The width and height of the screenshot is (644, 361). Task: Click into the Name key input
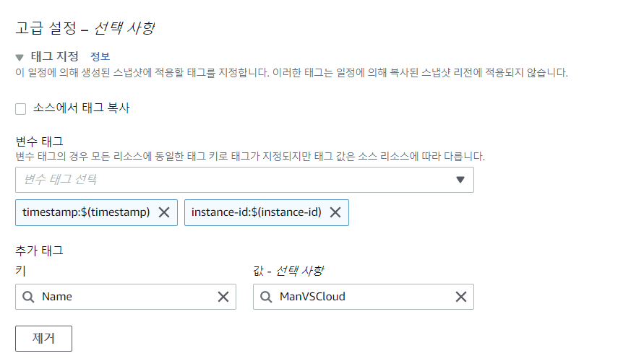126,297
